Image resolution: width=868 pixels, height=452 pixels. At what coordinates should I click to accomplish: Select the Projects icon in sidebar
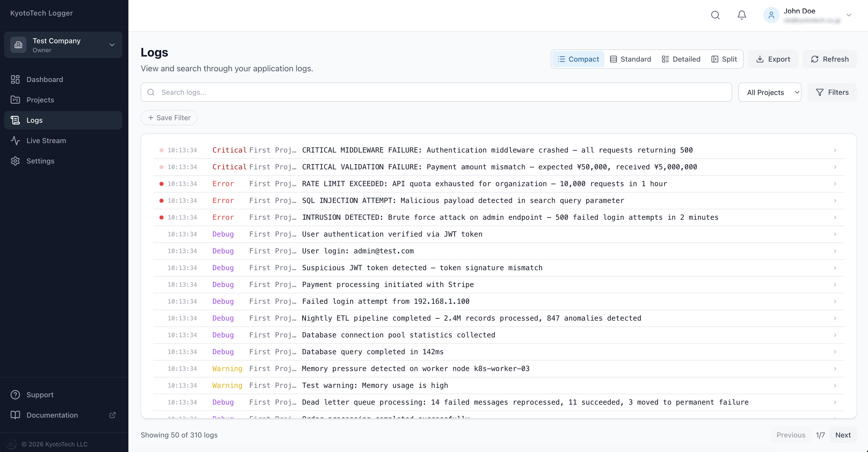tap(15, 100)
